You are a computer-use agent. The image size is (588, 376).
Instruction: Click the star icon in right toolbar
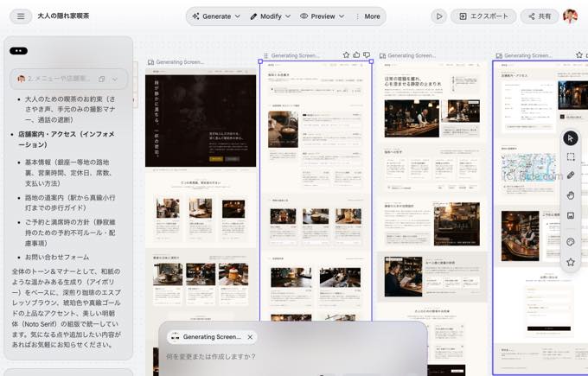tap(571, 262)
